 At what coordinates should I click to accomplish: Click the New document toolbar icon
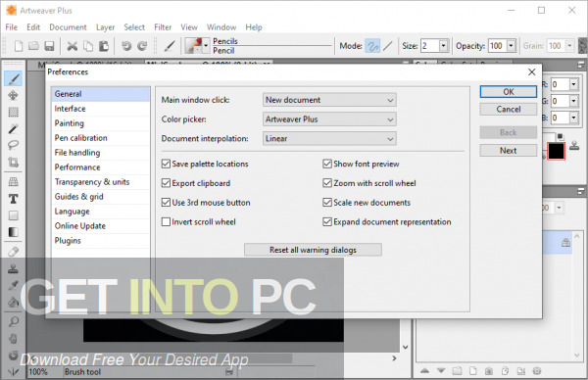[x=18, y=46]
